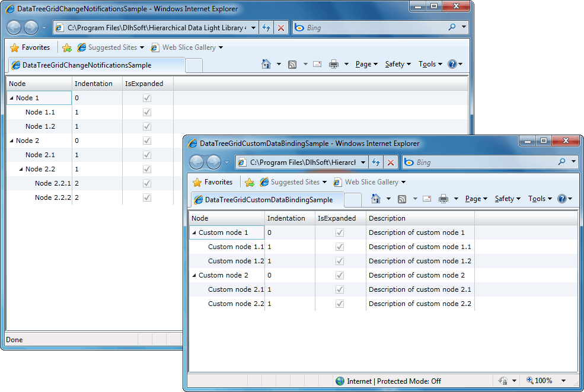The height and width of the screenshot is (392, 584).
Task: Click Forward button in DataTreeGridChangeNotificationsSample window
Action: coord(31,27)
